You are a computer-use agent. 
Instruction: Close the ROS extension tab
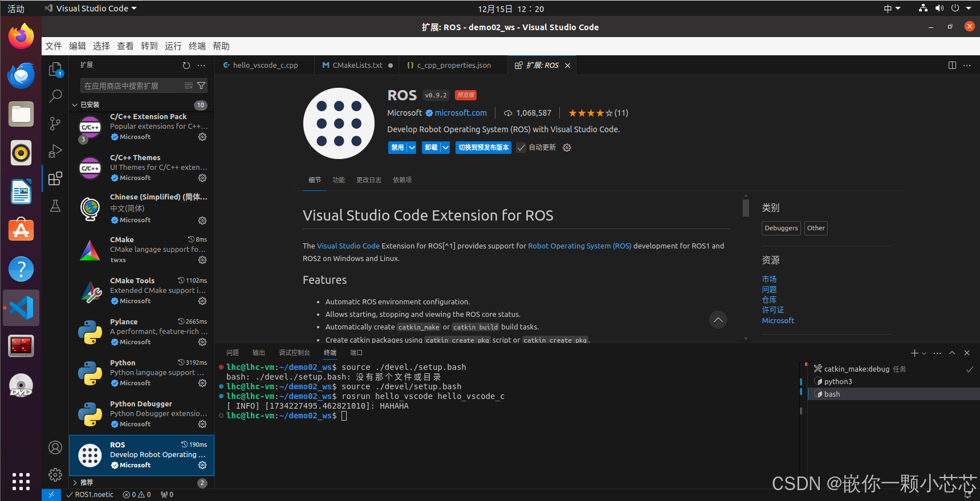[x=567, y=66]
